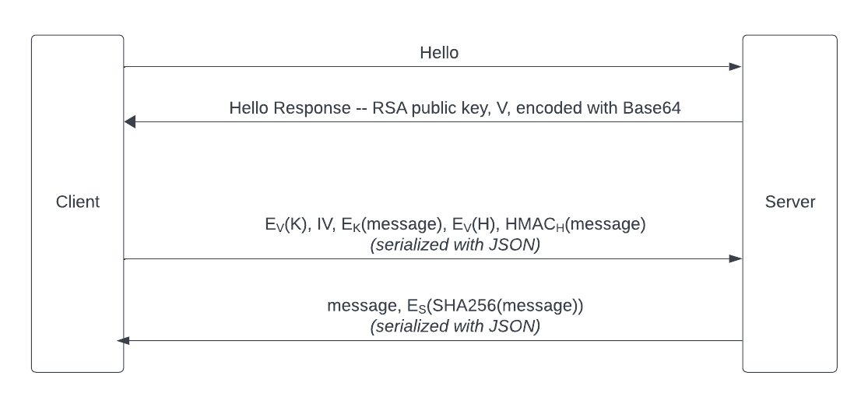
Task: Click the "Hello Response" text
Action: pos(290,108)
